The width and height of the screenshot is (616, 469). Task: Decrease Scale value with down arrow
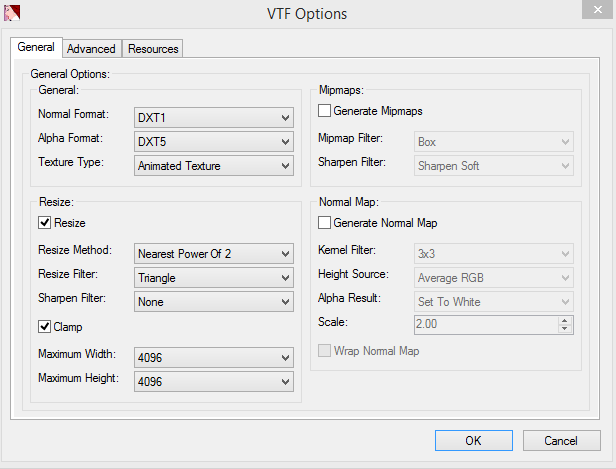pos(565,328)
